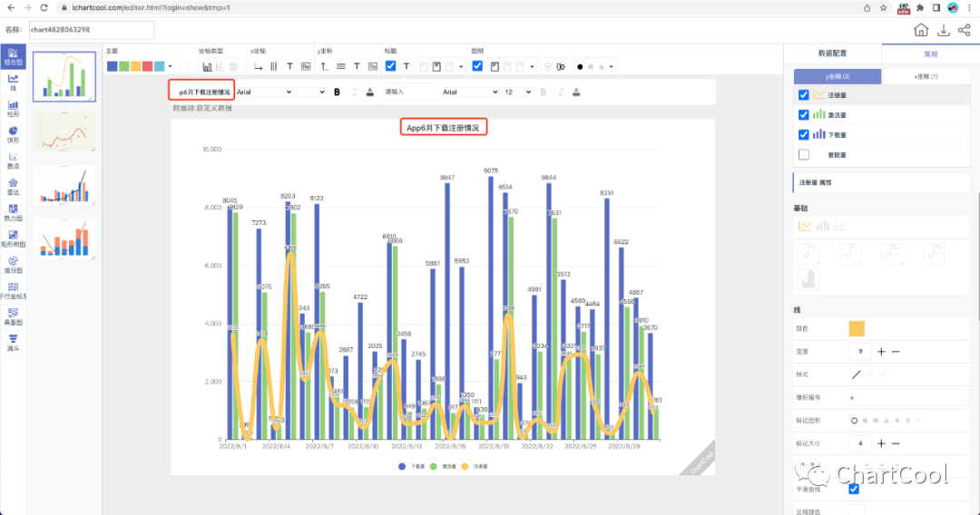Switch to the x坐标 (1) tab

point(925,76)
